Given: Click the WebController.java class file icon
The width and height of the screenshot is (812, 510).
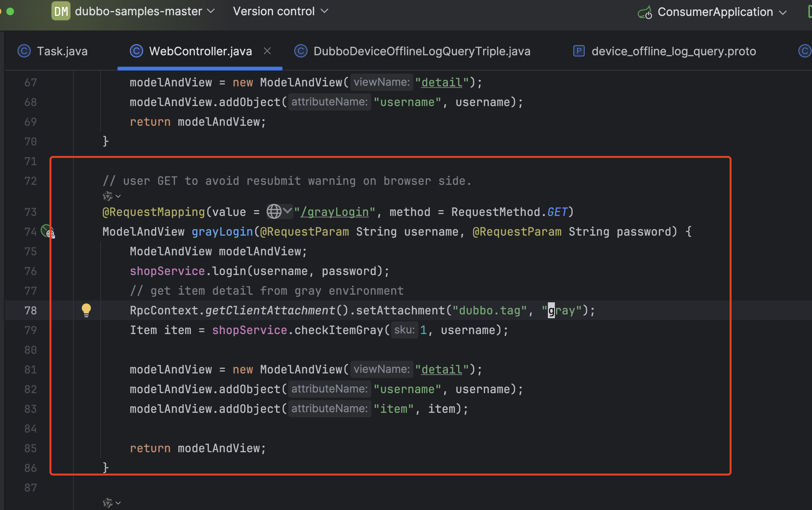Looking at the screenshot, I should [136, 51].
